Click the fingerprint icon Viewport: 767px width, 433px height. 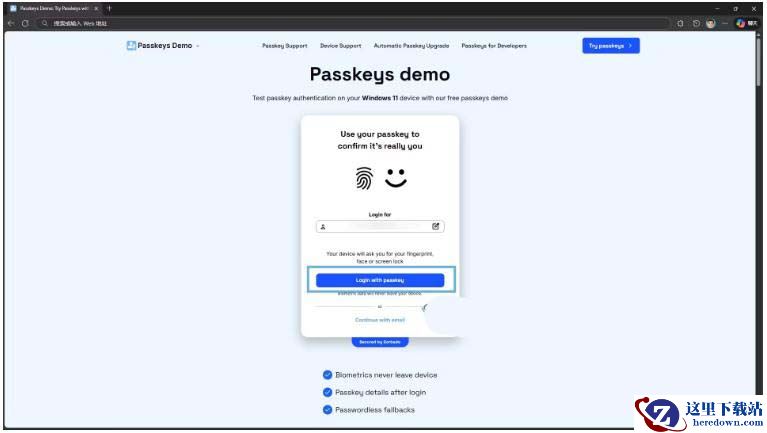pos(364,178)
